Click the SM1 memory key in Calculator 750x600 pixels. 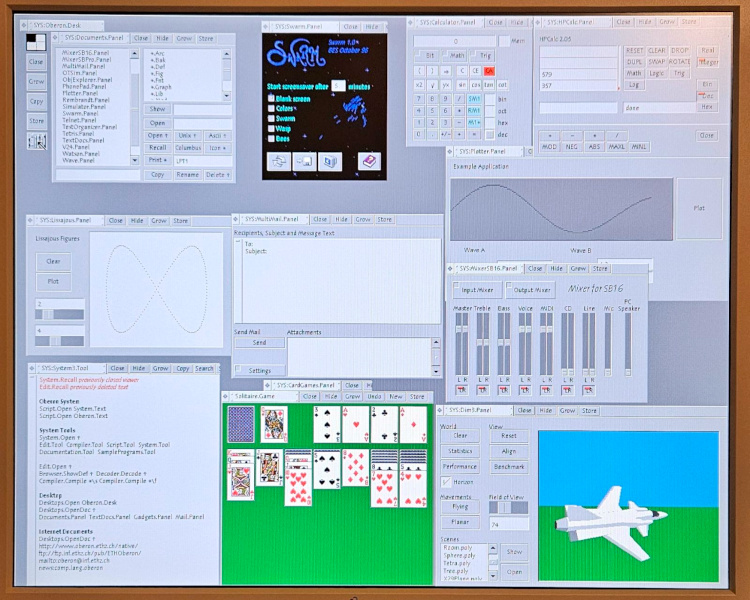pos(474,99)
